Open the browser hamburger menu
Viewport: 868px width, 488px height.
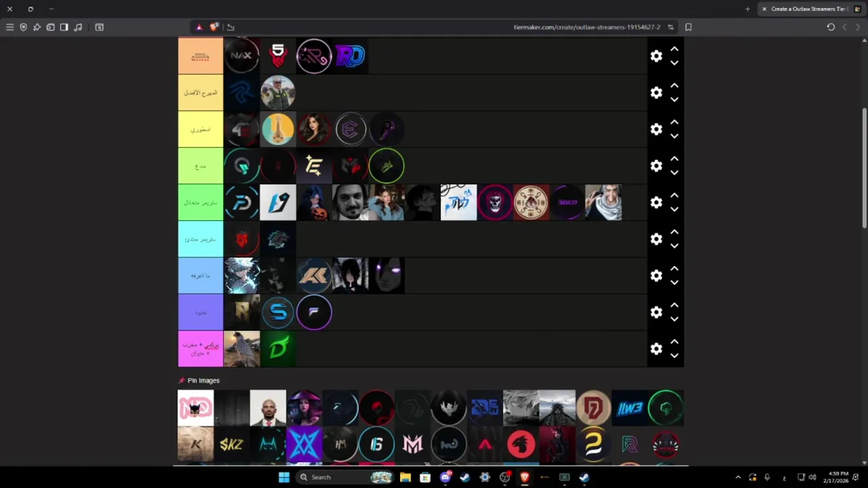click(9, 27)
